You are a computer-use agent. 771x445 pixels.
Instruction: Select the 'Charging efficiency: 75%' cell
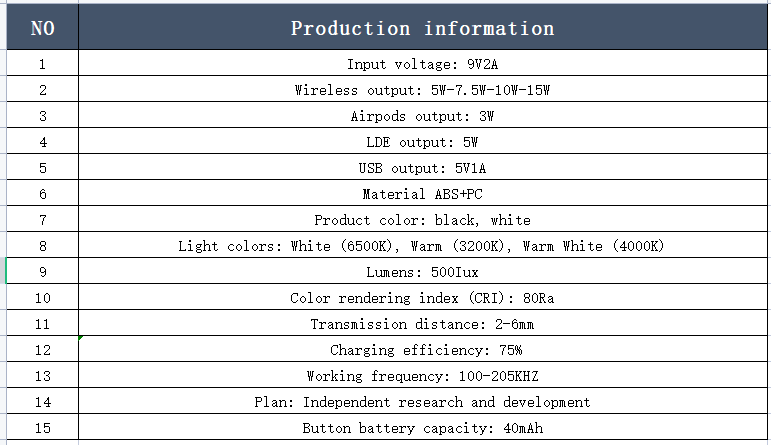coord(423,349)
